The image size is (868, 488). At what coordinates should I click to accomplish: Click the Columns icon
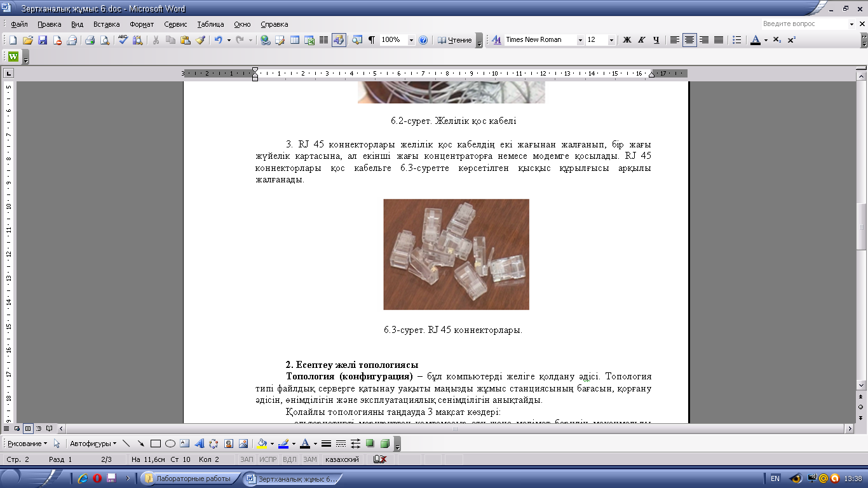coord(323,40)
